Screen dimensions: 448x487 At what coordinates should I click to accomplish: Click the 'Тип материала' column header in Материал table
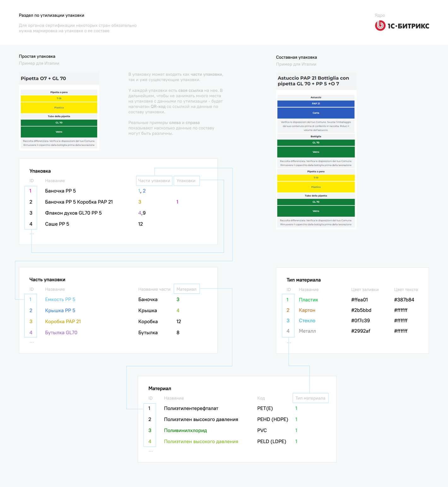tap(310, 398)
